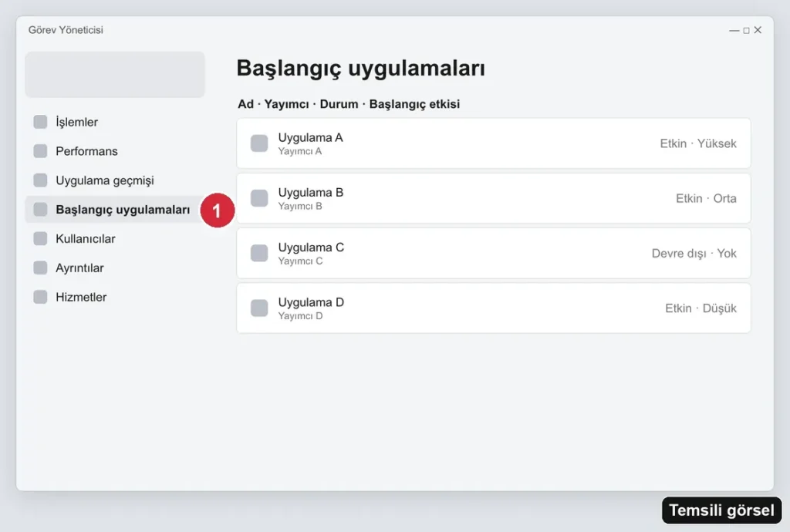Click the Yayımcı D publisher text
Image resolution: width=790 pixels, height=532 pixels.
300,316
